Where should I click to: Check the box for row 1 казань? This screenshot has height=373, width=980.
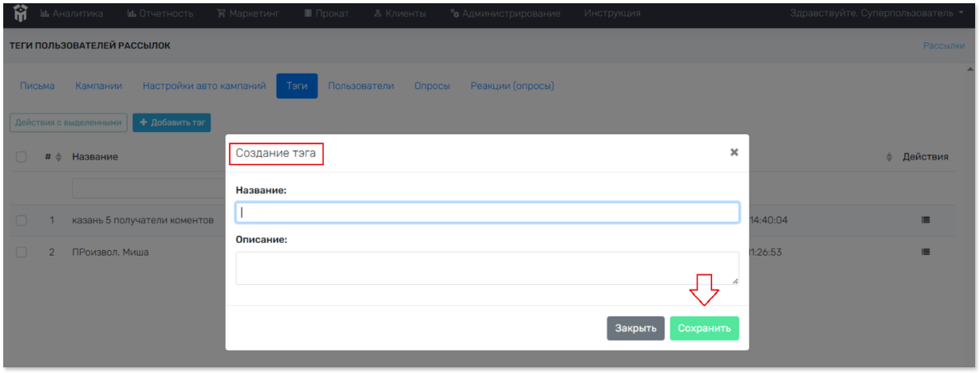[22, 220]
